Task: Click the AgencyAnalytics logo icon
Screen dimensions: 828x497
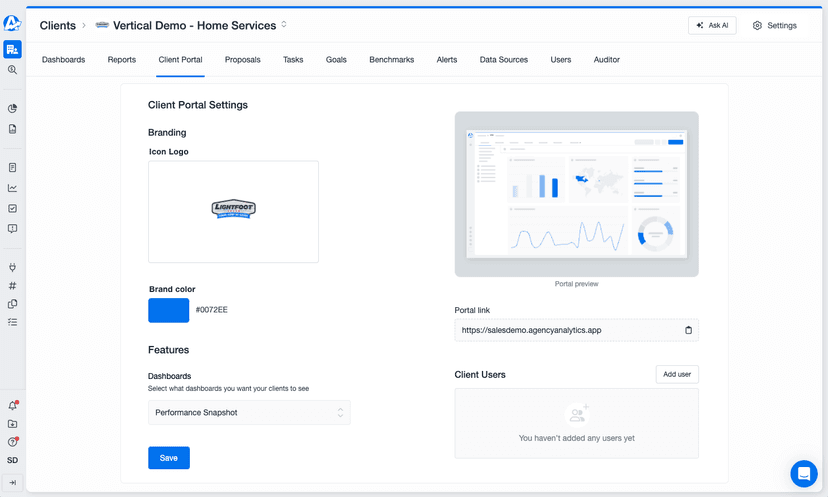Action: point(12,23)
